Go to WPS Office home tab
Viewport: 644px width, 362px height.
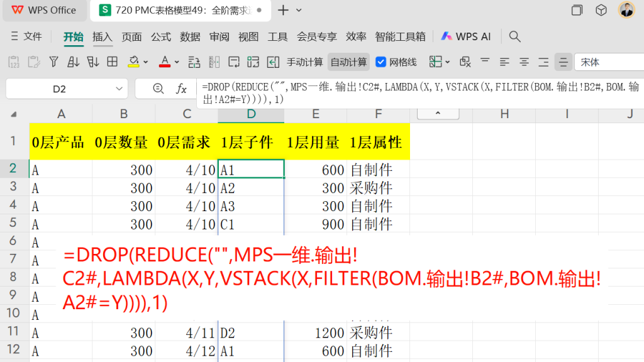point(45,10)
